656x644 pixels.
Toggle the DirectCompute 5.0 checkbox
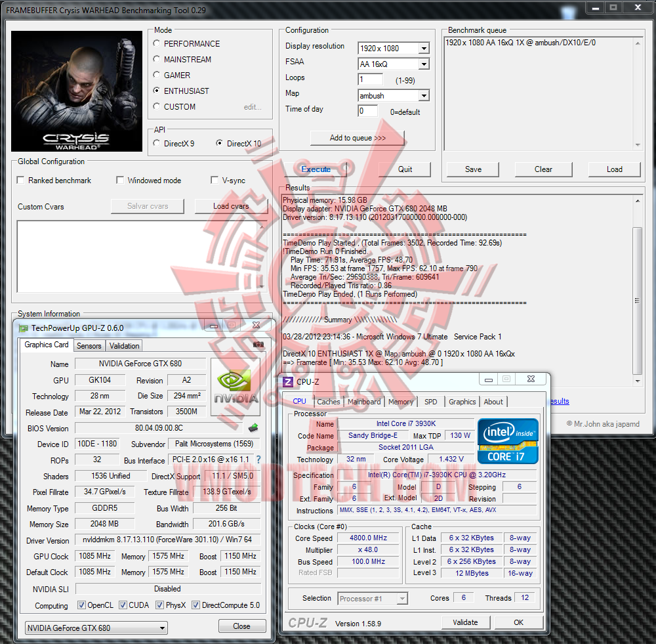pyautogui.click(x=195, y=605)
